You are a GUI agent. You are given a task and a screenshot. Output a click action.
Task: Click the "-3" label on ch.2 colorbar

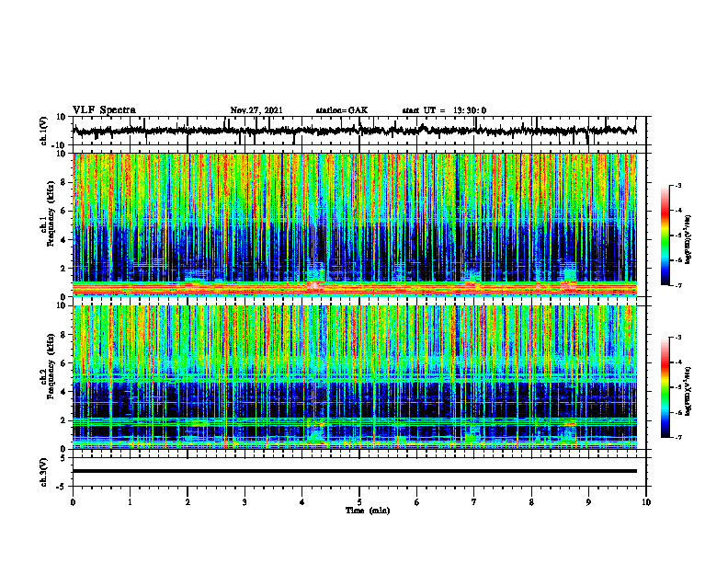pyautogui.click(x=677, y=338)
